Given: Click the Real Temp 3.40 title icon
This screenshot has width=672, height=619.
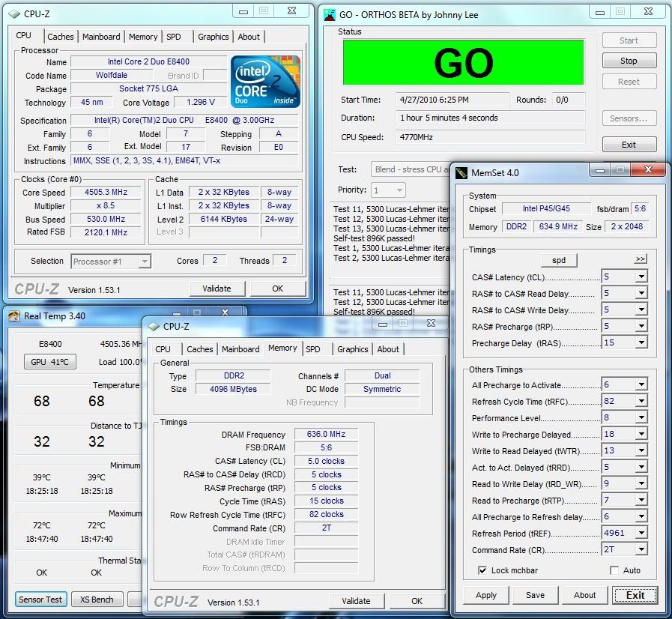Looking at the screenshot, I should tap(14, 316).
